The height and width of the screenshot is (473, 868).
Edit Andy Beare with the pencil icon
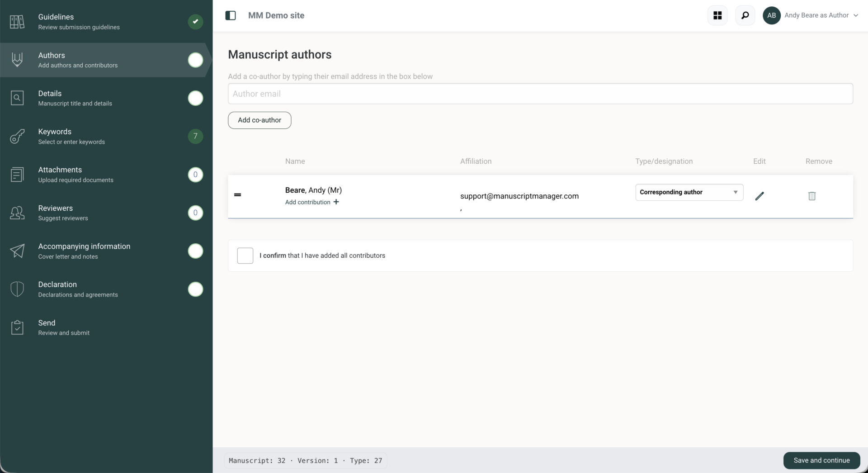pos(759,196)
